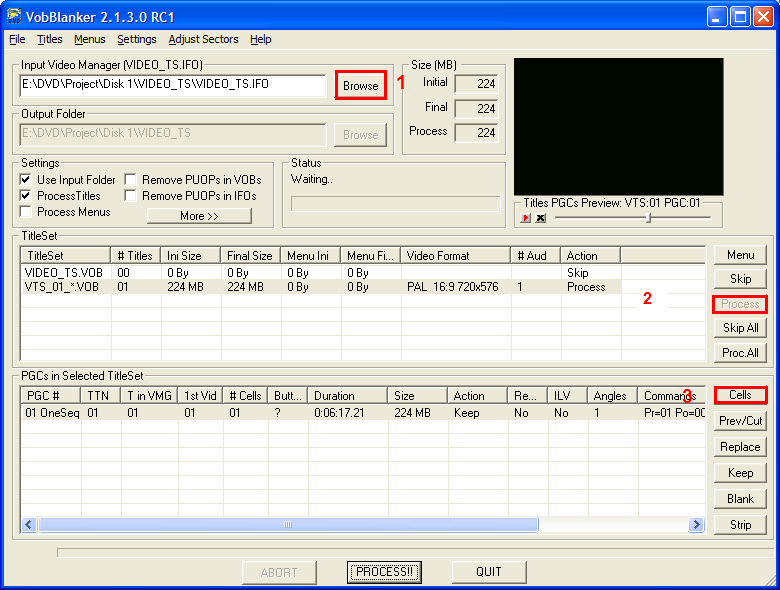Click right arrow of PGC list scrollbar
Viewport: 780px width, 590px height.
pos(696,524)
